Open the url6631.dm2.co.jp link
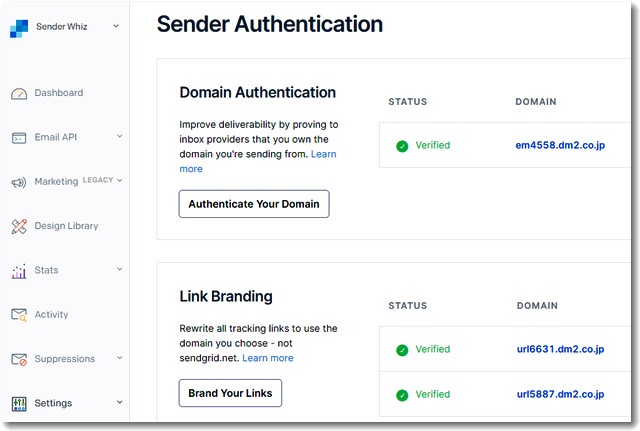Viewport: 640px width, 431px height. click(x=560, y=349)
